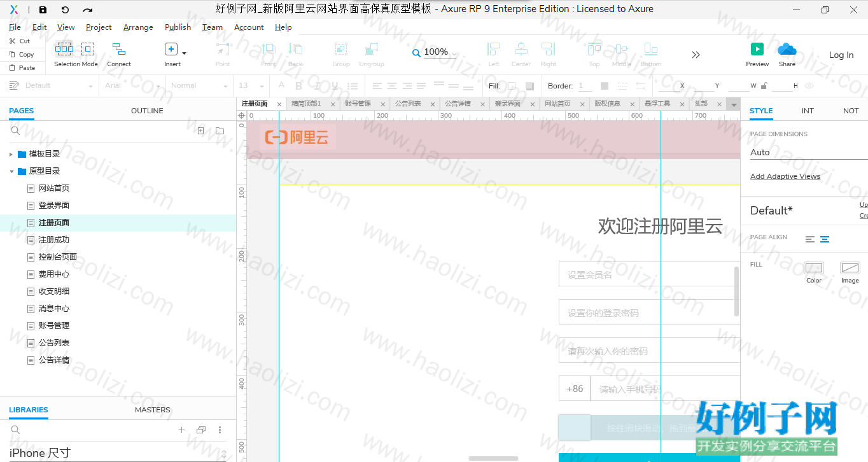Open the File menu
Screen dimensions: 868x462
15,27
